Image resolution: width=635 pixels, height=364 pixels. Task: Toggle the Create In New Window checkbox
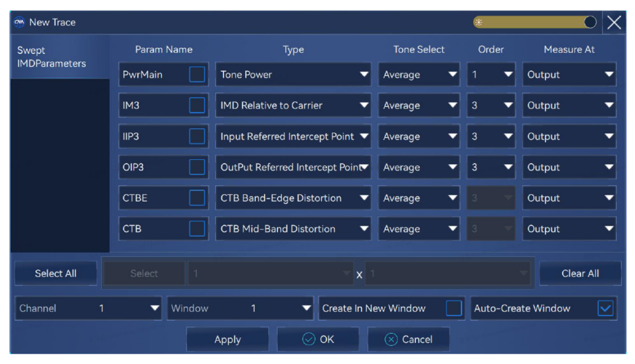(x=453, y=308)
